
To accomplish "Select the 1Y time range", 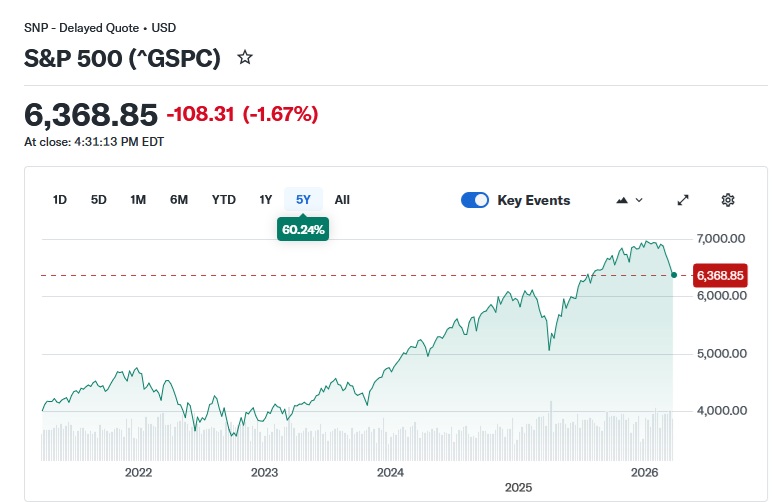I will click(266, 200).
